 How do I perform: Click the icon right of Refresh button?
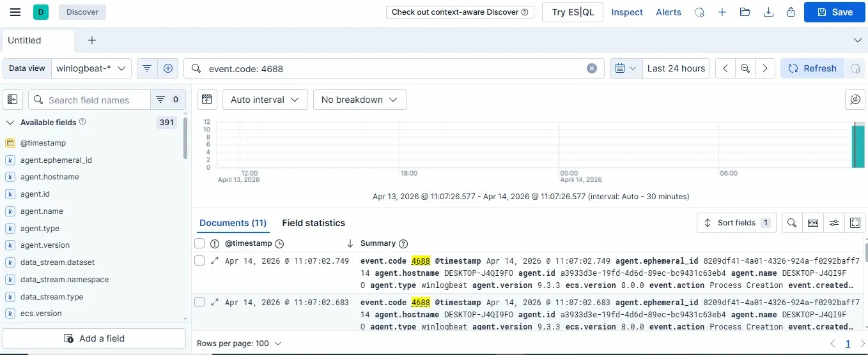pos(855,68)
